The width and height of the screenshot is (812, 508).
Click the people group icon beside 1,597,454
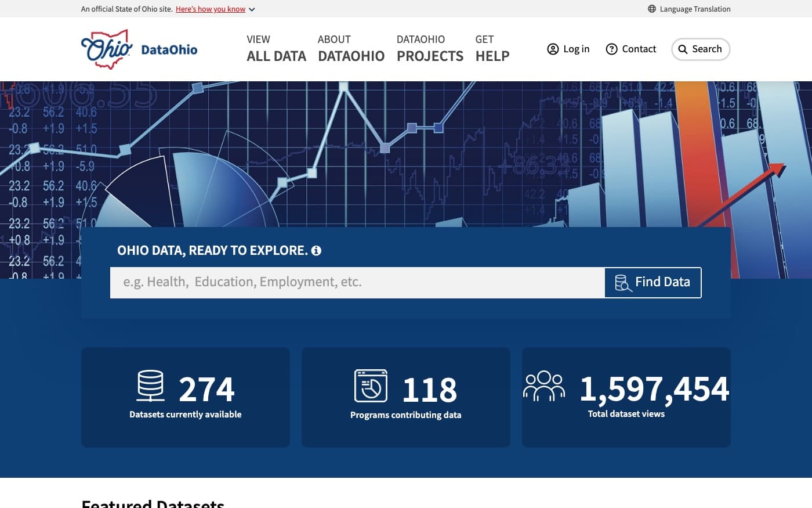544,386
